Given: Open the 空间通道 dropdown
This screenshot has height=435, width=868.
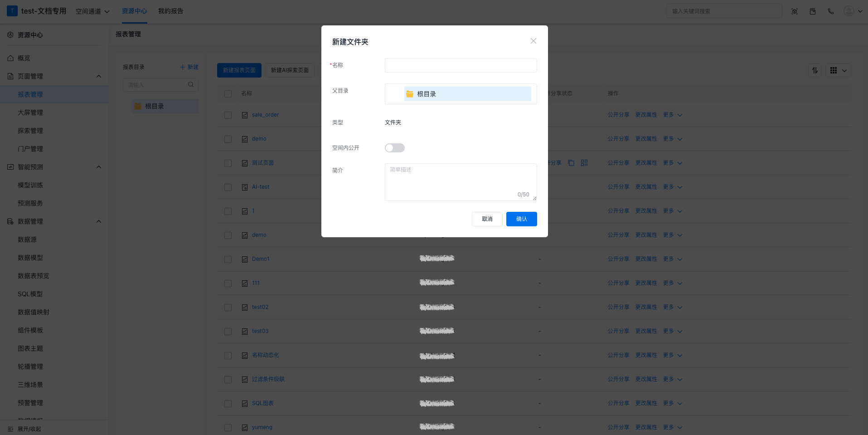Looking at the screenshot, I should point(92,11).
